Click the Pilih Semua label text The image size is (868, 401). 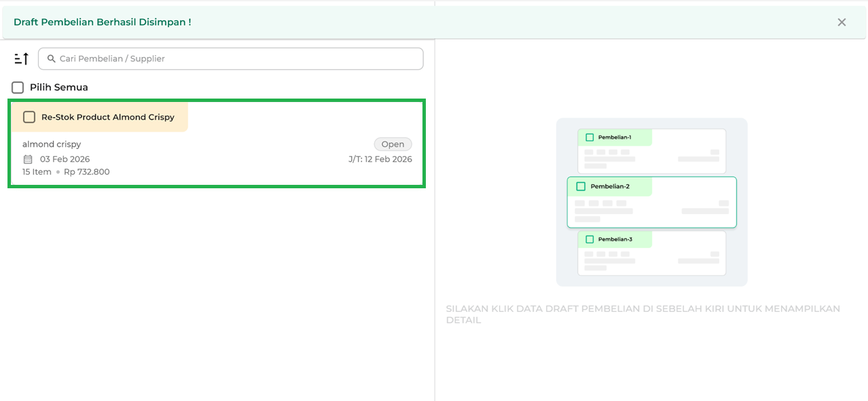pos(59,88)
